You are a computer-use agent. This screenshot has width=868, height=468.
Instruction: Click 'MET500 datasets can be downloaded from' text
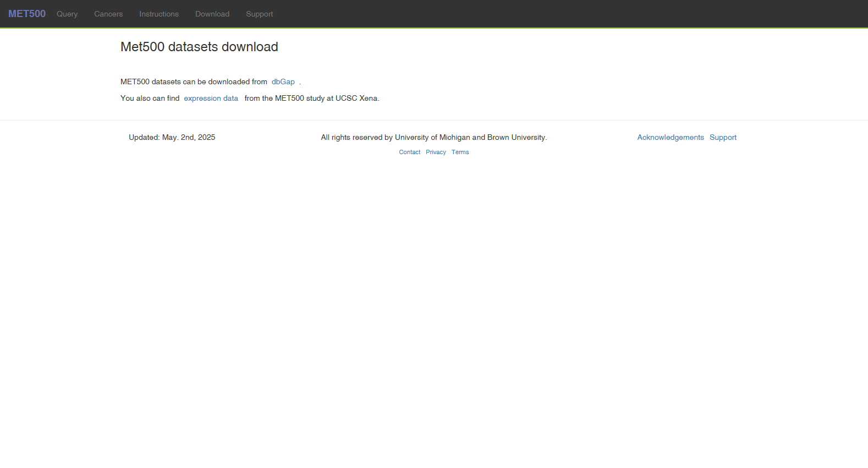tap(194, 81)
